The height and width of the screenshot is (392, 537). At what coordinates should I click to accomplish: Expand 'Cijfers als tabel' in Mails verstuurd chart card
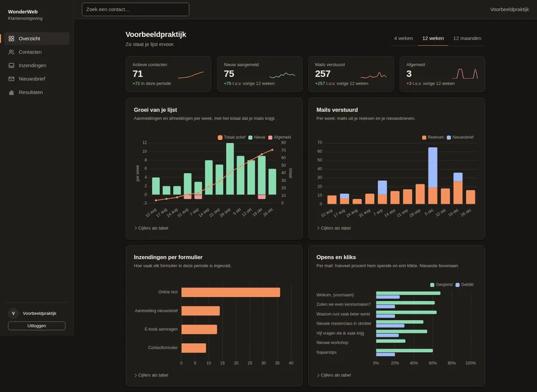click(x=334, y=228)
